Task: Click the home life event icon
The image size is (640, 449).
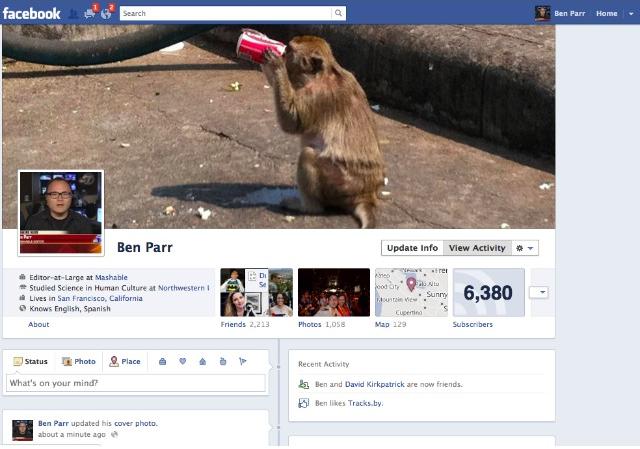Action: pyautogui.click(x=202, y=361)
